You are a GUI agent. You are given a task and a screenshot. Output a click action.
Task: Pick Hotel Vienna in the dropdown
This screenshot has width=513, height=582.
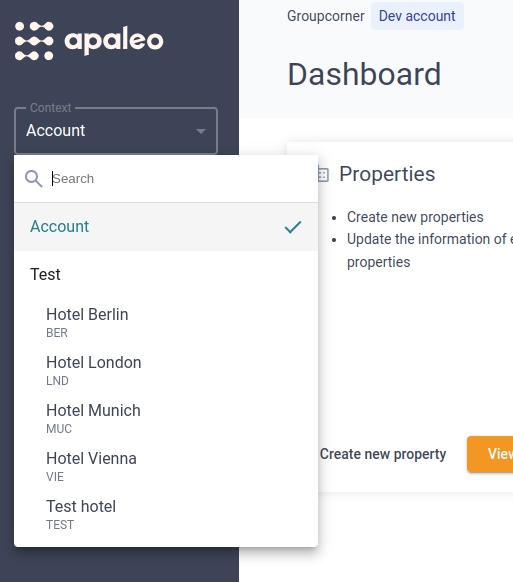pyautogui.click(x=166, y=466)
